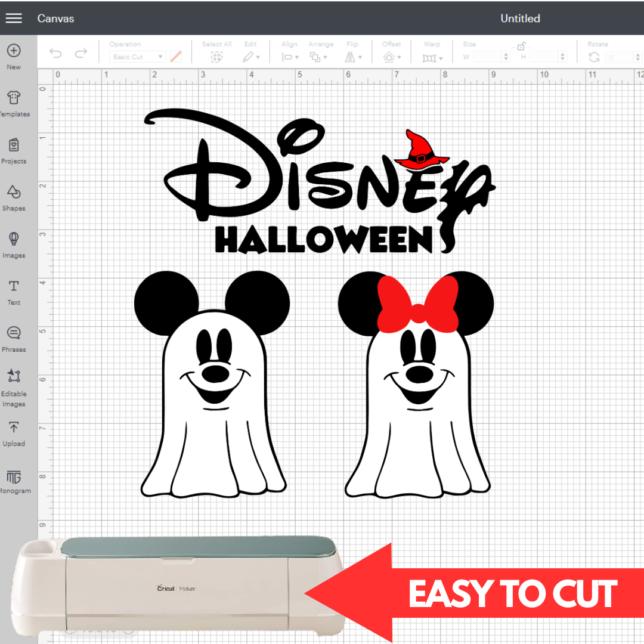Expand the Offset dropdown
This screenshot has width=644, height=644.
[x=392, y=57]
